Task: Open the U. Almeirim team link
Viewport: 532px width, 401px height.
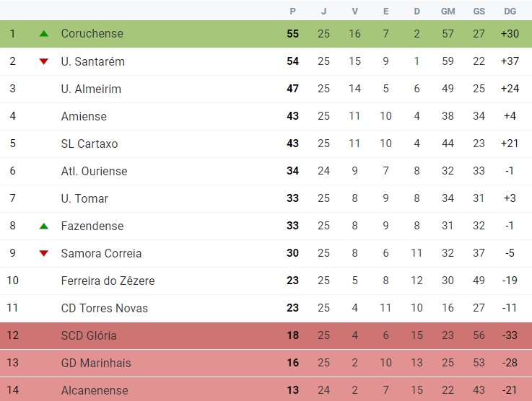Action: pyautogui.click(x=91, y=89)
